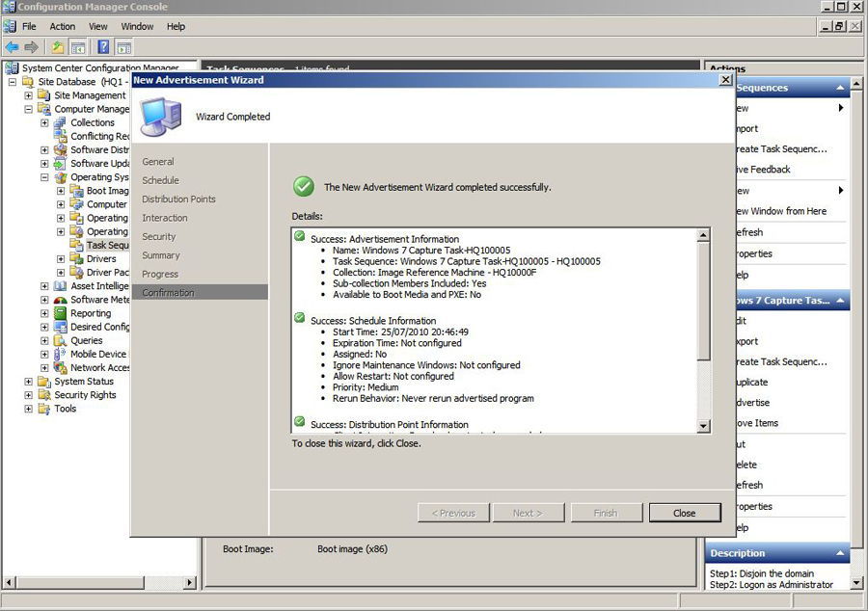Click the Security Rights folder icon
Screen dimensions: 868x611
[43, 395]
